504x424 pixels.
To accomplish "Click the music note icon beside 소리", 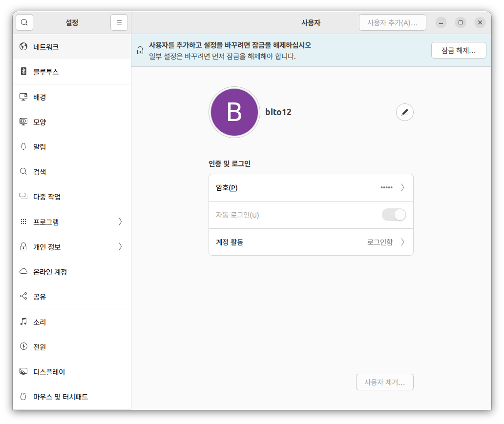I will 23,321.
